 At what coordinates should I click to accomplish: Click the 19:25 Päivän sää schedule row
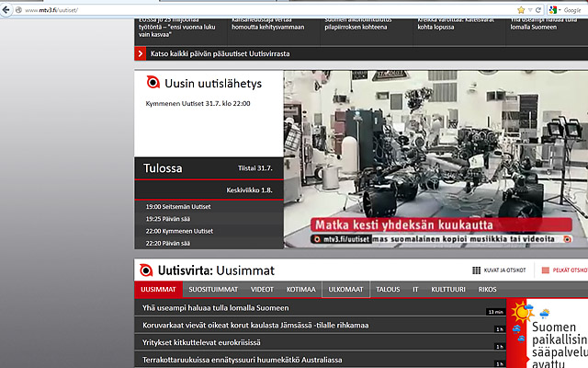209,219
